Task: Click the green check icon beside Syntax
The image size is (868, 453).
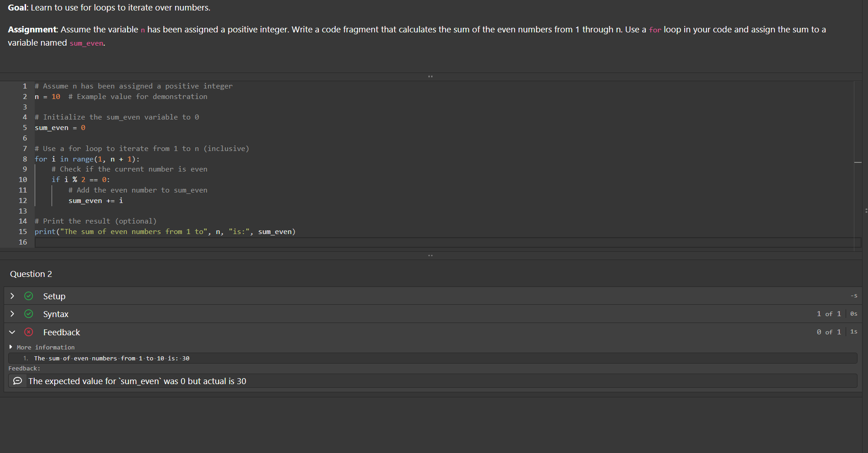Action: coord(28,314)
